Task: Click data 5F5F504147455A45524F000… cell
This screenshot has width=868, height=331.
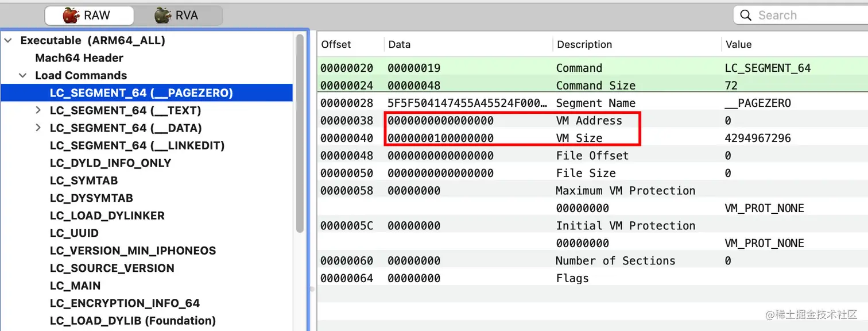Action: point(467,103)
